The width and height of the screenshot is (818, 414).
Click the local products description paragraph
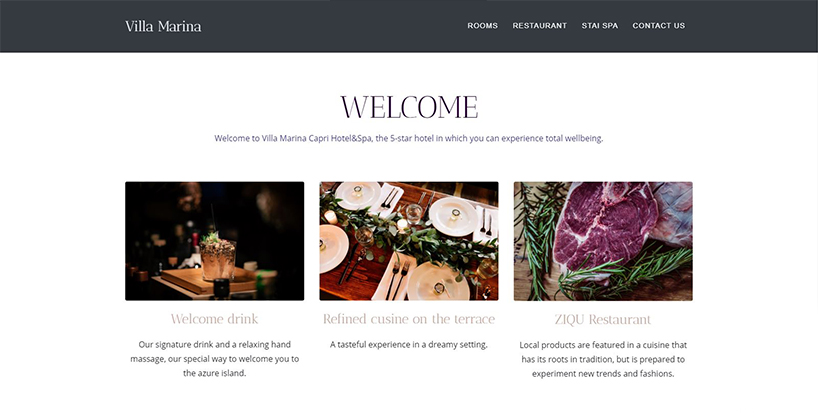click(603, 359)
